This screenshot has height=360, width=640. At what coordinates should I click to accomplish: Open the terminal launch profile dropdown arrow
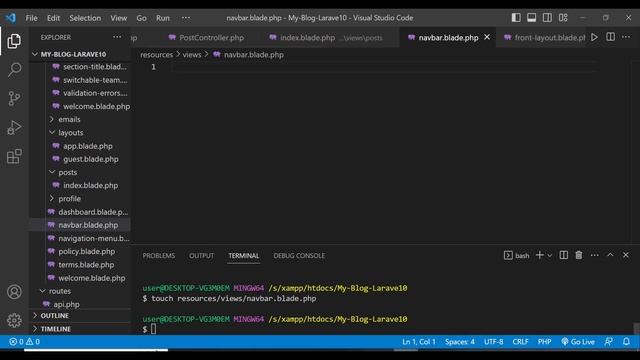(550, 256)
